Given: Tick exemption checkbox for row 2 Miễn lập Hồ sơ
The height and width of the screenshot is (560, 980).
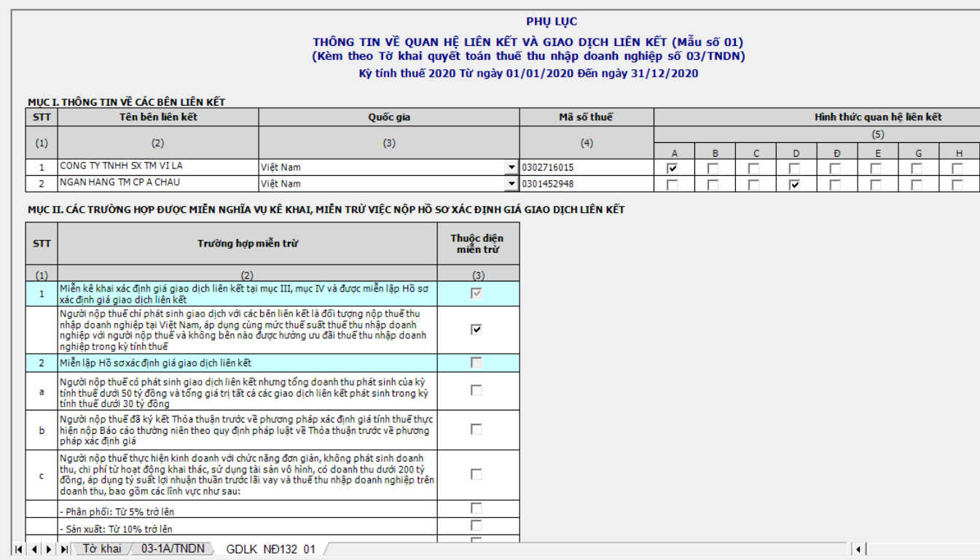Looking at the screenshot, I should 477,362.
